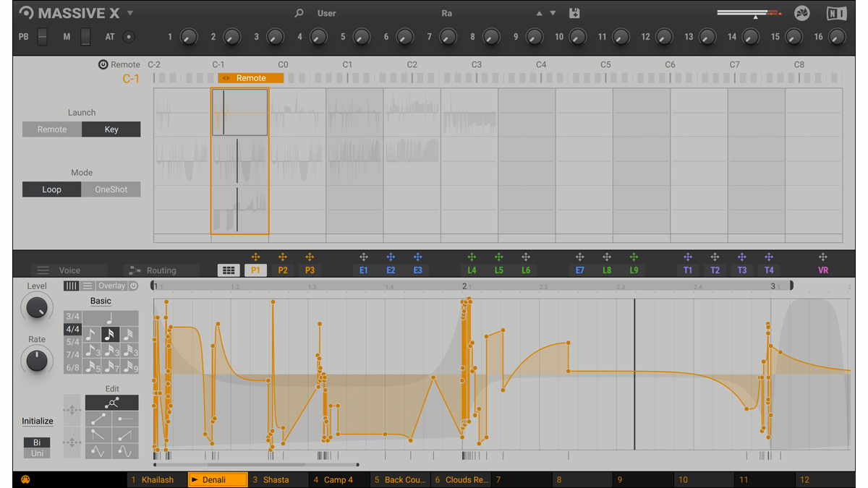
Task: Click the palette icon in bottom bar
Action: [25, 479]
